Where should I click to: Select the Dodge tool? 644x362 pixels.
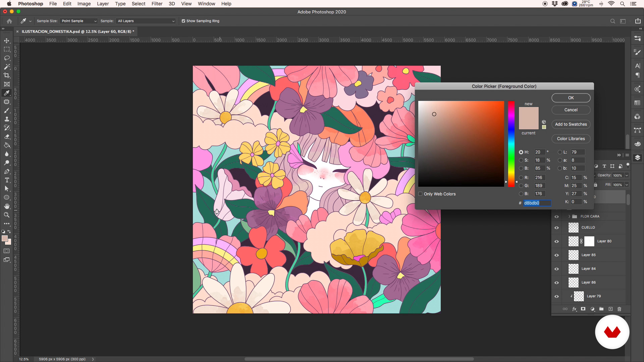[x=7, y=163]
